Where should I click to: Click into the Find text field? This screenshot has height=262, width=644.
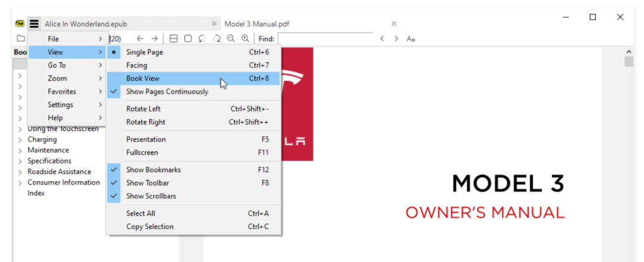[326, 39]
